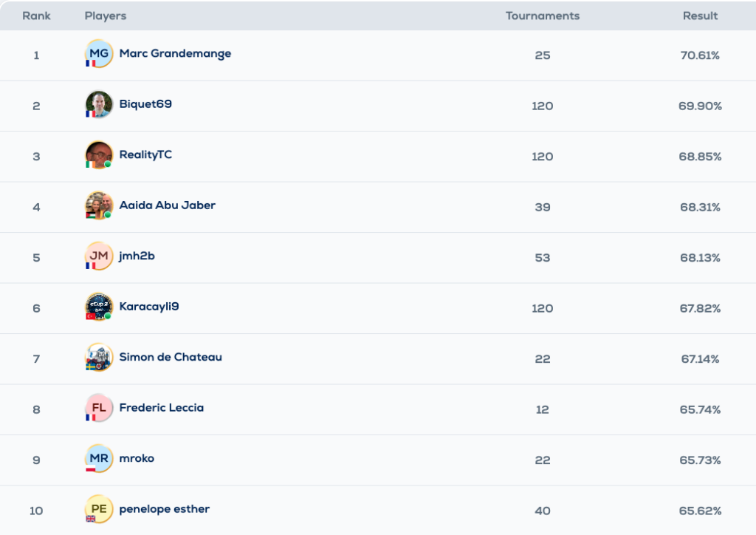Click the JM avatar for jmh2b
Screen dimensions: 756x535
coord(99,256)
